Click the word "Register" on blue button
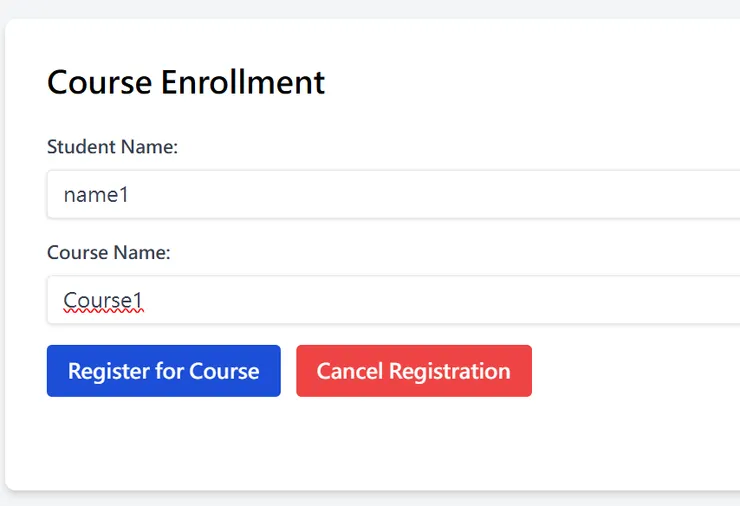Image resolution: width=740 pixels, height=506 pixels. [x=108, y=371]
